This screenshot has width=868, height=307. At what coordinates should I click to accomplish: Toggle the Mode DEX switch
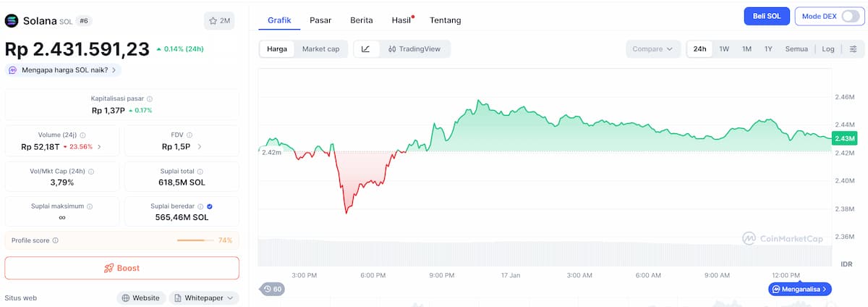851,17
